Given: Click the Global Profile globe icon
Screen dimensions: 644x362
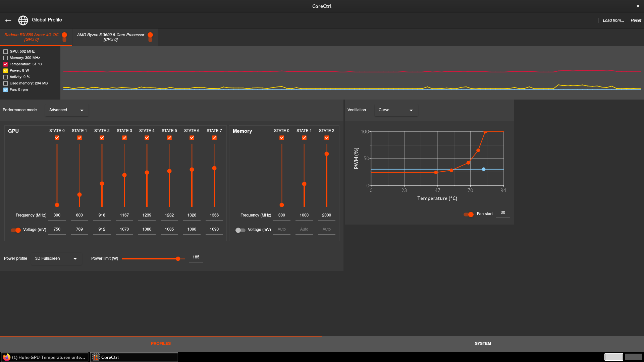Looking at the screenshot, I should [23, 20].
